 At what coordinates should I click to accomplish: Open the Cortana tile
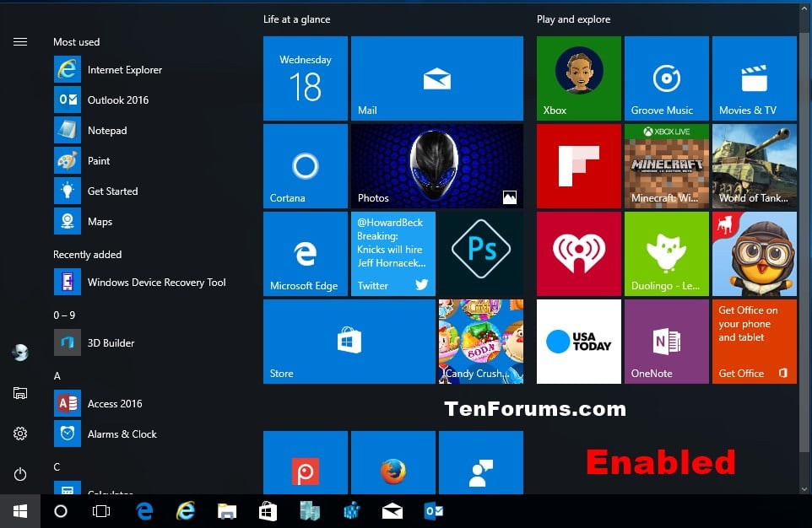[x=306, y=166]
